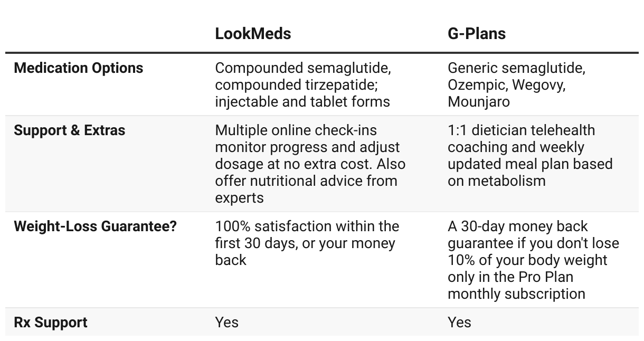Click Yes under LookMeds Rx Support
Image resolution: width=644 pixels, height=341 pixels.
(x=227, y=323)
